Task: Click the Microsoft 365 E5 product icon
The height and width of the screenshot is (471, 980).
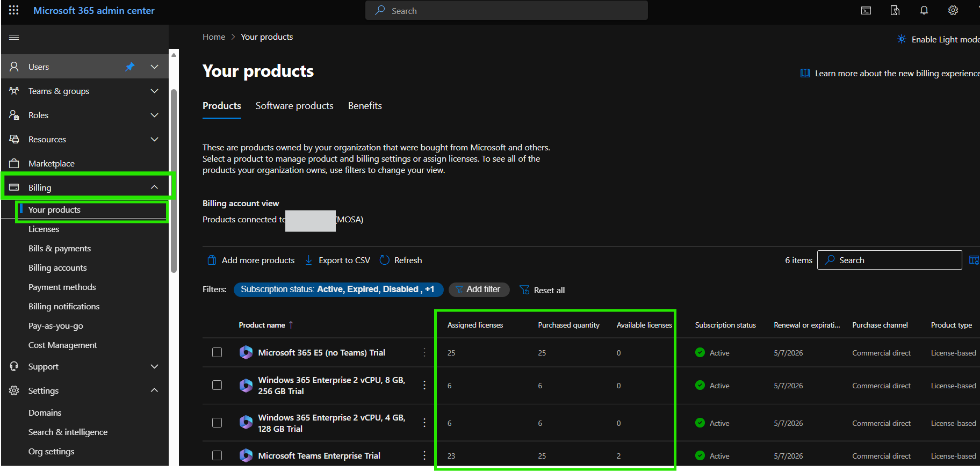Action: 246,352
